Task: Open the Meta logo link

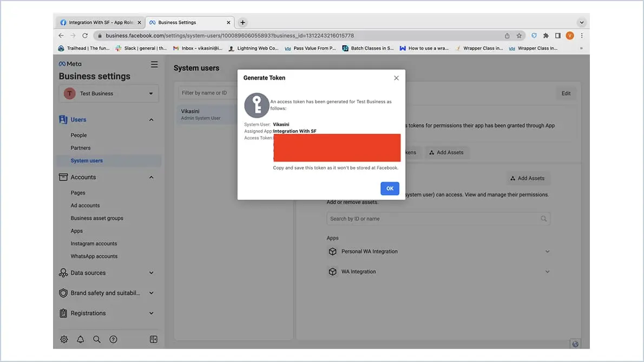Action: click(70, 64)
